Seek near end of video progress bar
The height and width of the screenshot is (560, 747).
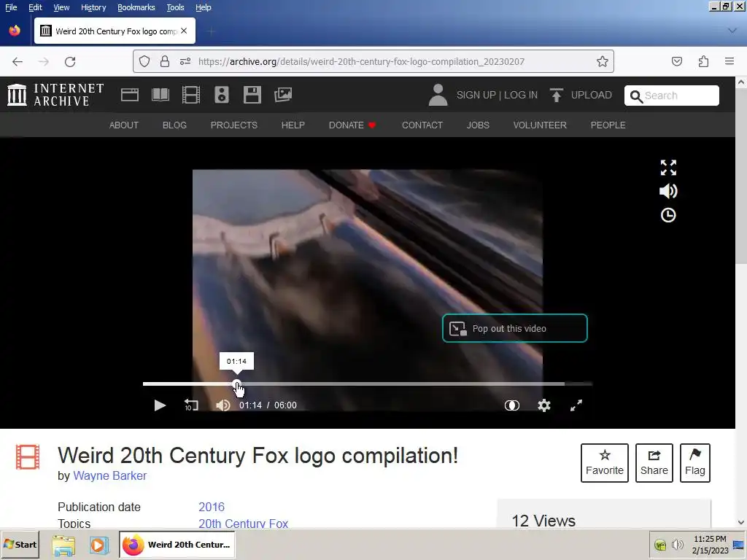point(562,384)
